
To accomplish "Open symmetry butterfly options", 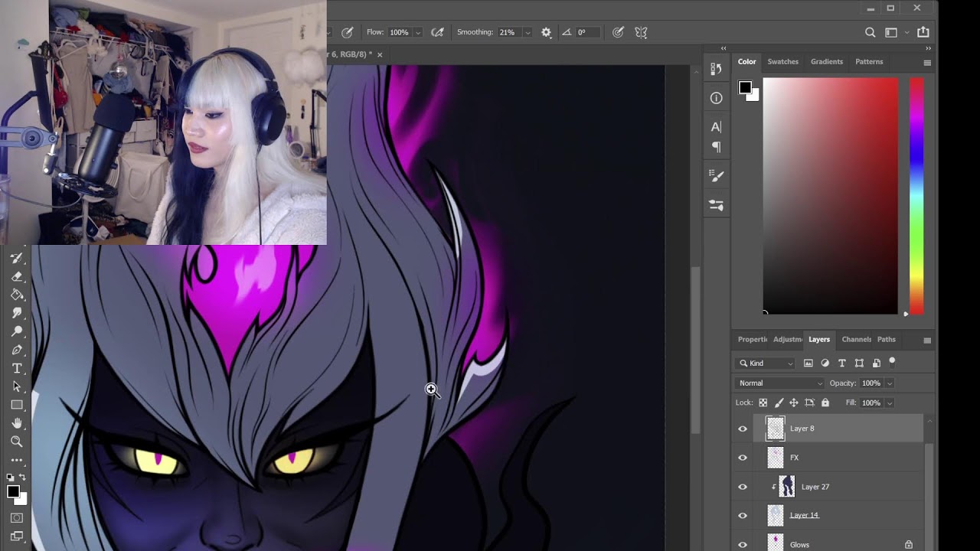I will click(641, 32).
